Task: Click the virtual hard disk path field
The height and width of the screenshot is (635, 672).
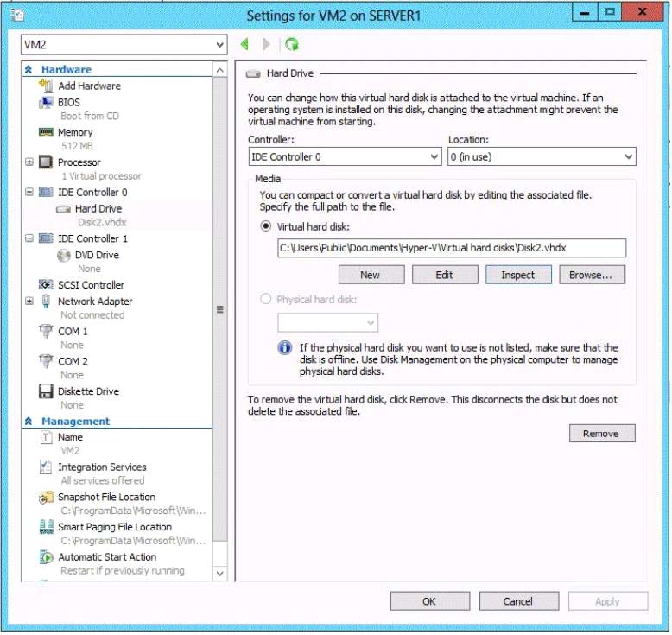Action: click(451, 248)
